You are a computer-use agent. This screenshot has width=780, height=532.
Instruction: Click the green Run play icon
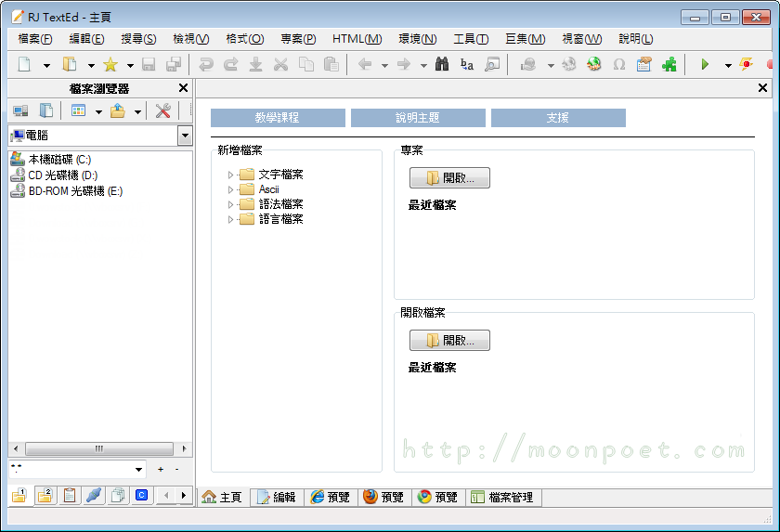click(x=705, y=64)
